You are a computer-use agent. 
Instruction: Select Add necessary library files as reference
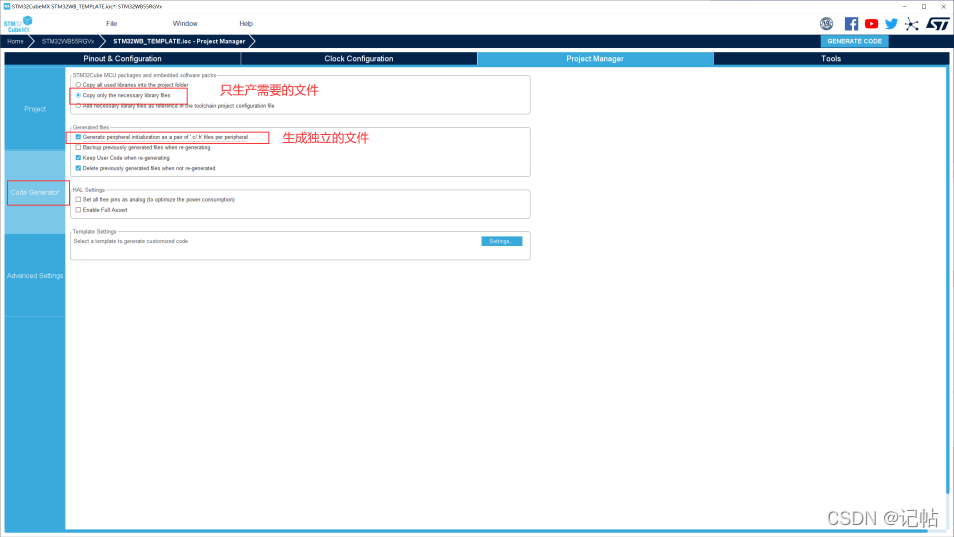click(x=78, y=106)
